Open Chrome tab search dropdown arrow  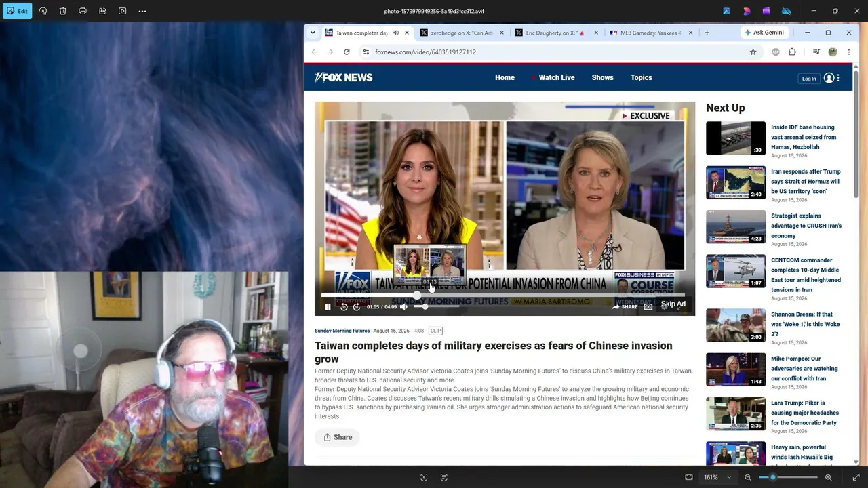coord(313,33)
